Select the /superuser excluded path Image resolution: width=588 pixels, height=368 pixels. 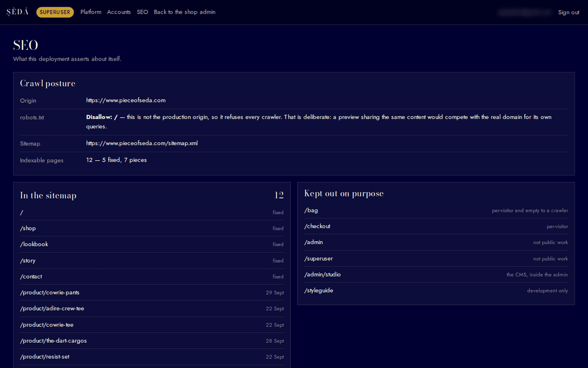[x=318, y=258]
